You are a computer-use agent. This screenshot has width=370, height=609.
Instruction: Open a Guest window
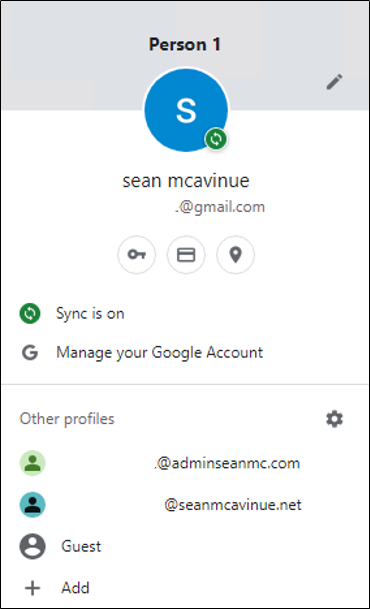185,546
